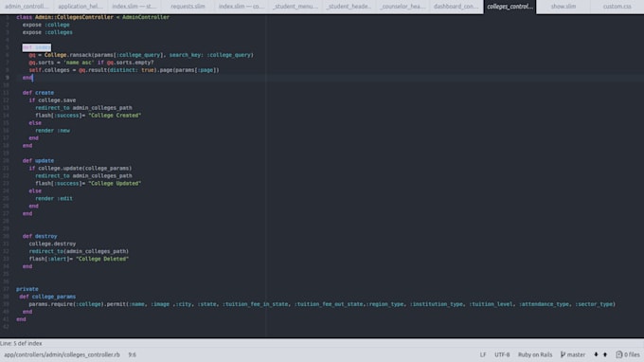Click the 'college.destroy' call
Screen dimensions: 644x362
click(x=52, y=244)
